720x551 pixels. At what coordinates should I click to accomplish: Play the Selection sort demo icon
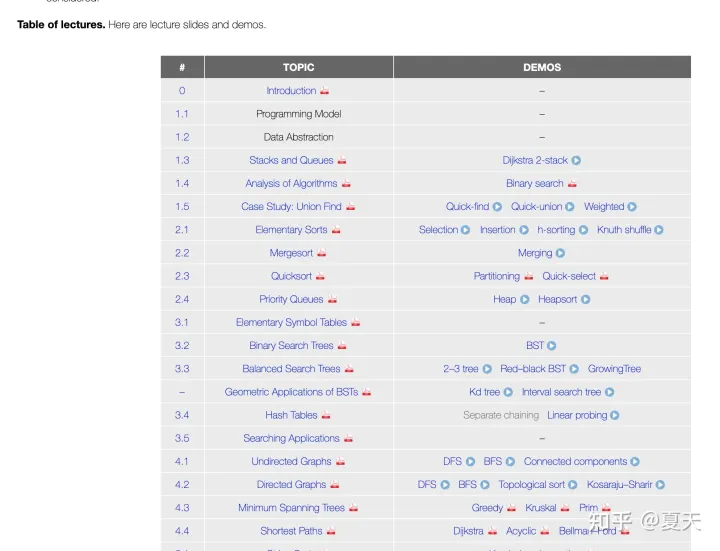[465, 230]
